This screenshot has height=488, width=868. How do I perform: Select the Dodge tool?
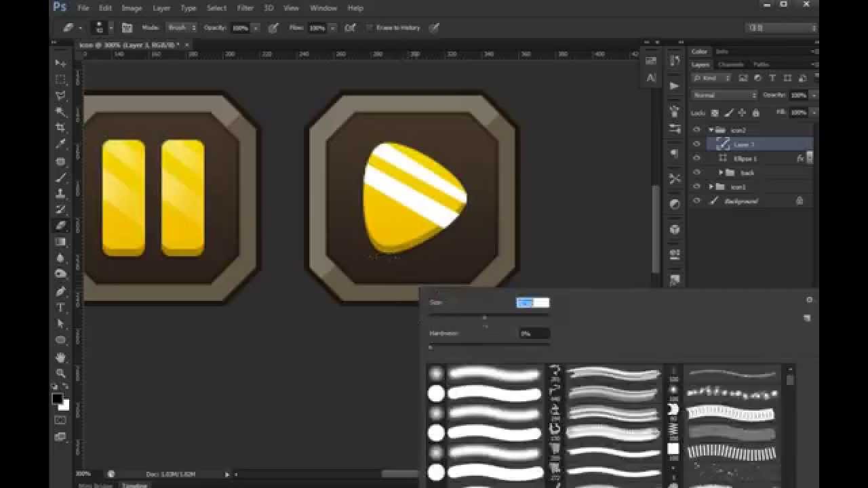click(x=61, y=274)
